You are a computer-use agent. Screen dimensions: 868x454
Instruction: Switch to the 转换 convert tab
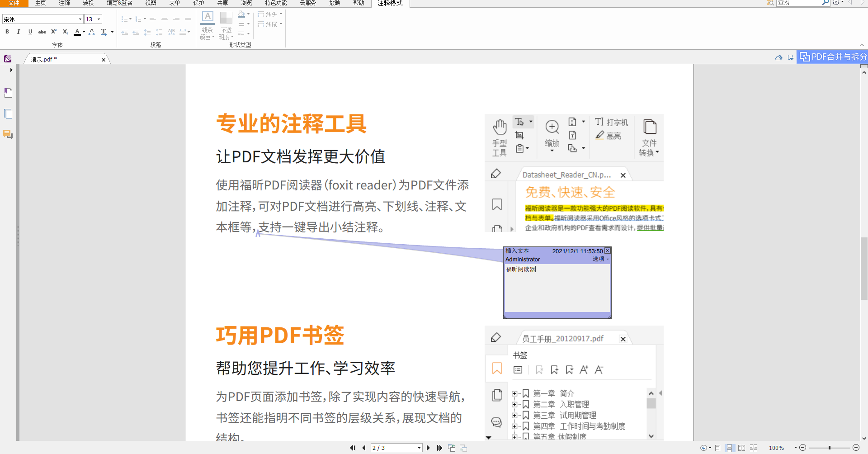(89, 3)
